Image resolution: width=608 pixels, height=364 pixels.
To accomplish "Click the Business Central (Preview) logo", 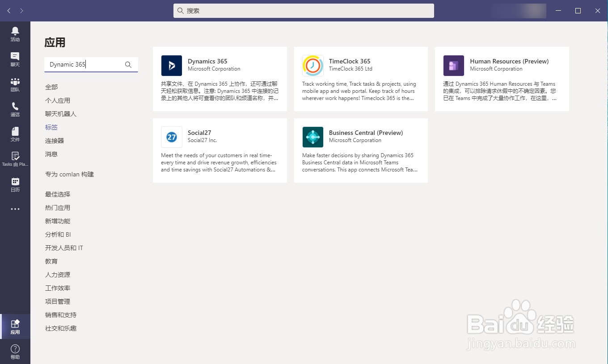I will tap(313, 137).
